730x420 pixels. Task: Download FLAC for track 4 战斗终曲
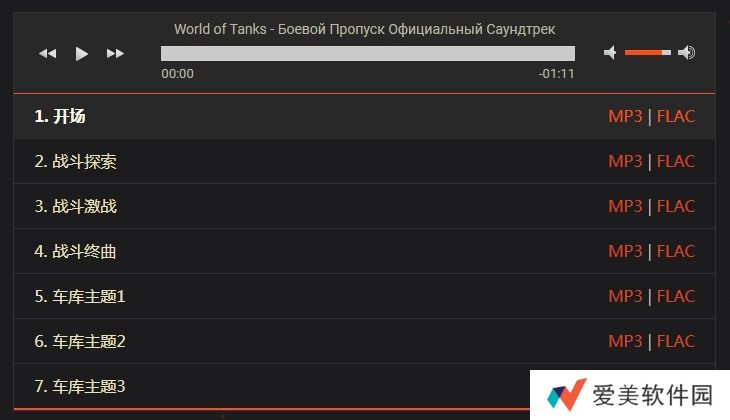tap(676, 251)
